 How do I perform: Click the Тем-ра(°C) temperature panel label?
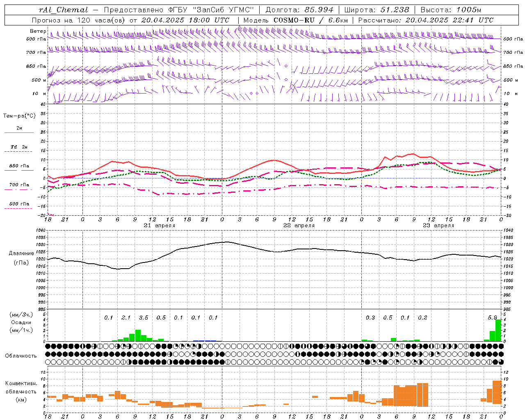19,116
